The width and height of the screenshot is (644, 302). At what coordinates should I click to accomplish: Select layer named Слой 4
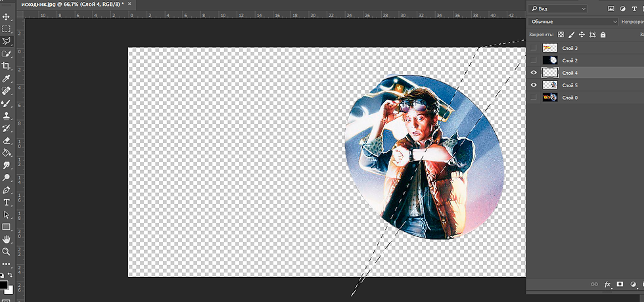click(570, 73)
